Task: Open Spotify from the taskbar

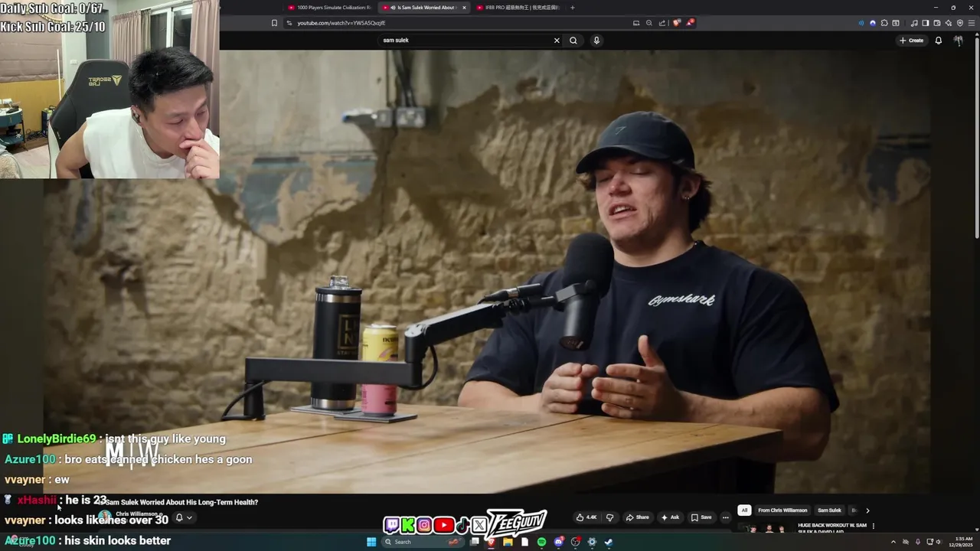Action: (541, 542)
